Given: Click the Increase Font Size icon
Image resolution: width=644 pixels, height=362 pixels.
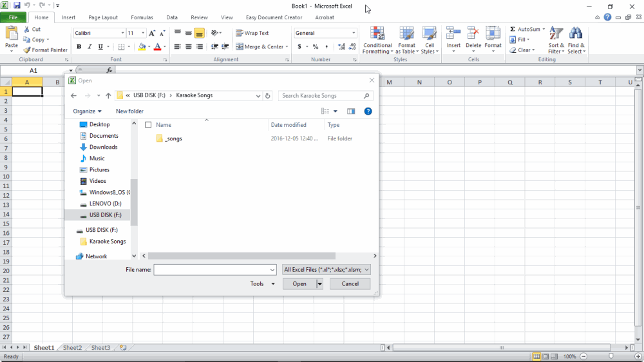Looking at the screenshot, I should tap(152, 33).
